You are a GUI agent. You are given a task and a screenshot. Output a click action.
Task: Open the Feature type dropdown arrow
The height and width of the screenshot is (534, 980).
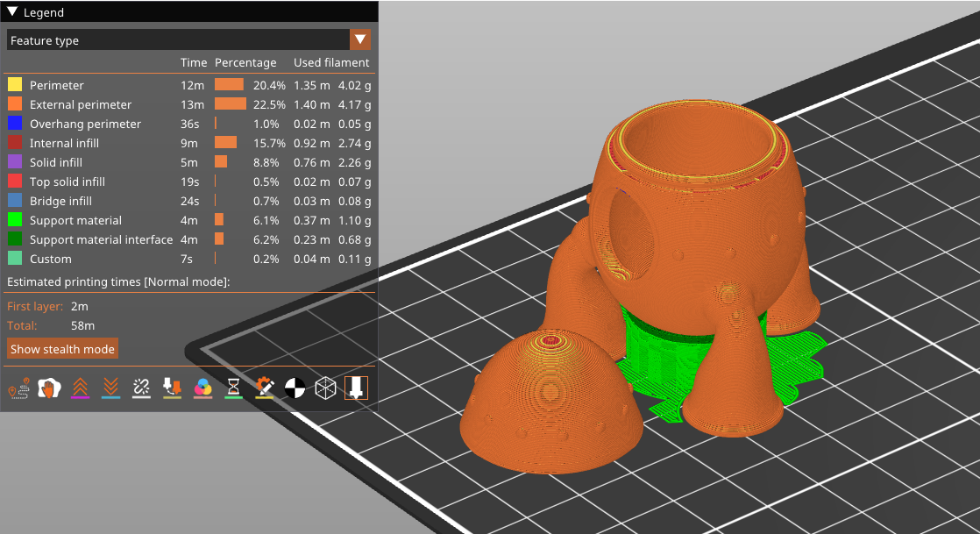pyautogui.click(x=360, y=40)
